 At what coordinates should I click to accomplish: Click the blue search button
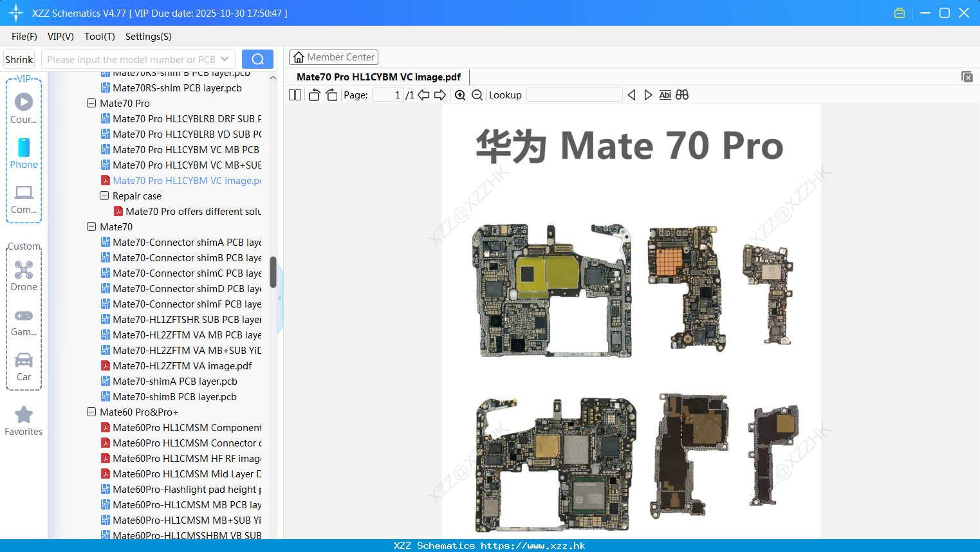(257, 59)
